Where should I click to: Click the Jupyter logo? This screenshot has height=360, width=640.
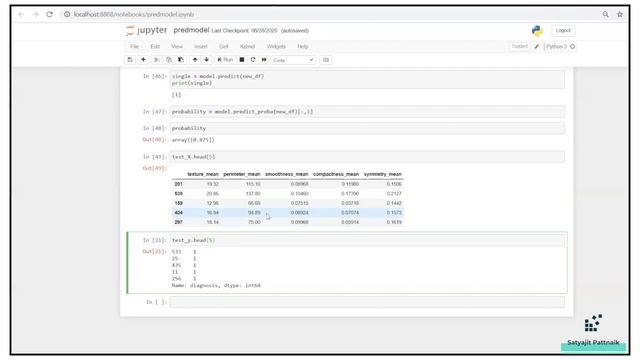pyautogui.click(x=147, y=30)
